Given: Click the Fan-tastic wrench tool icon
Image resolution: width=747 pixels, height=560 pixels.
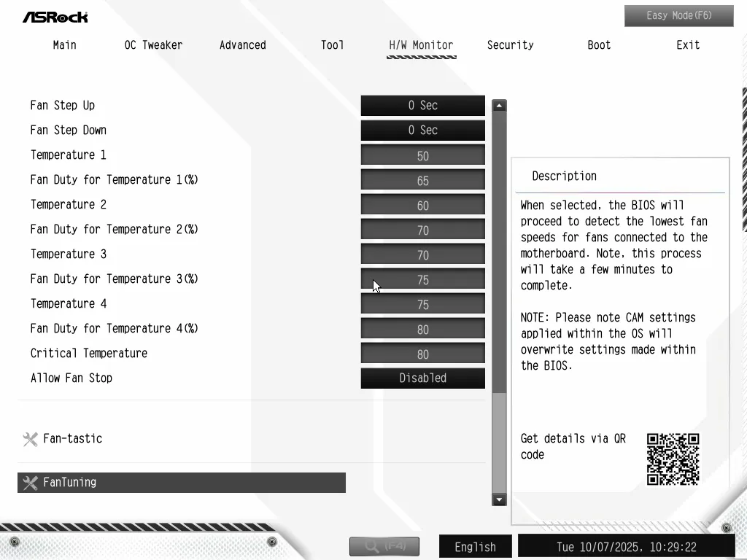Looking at the screenshot, I should click(30, 439).
